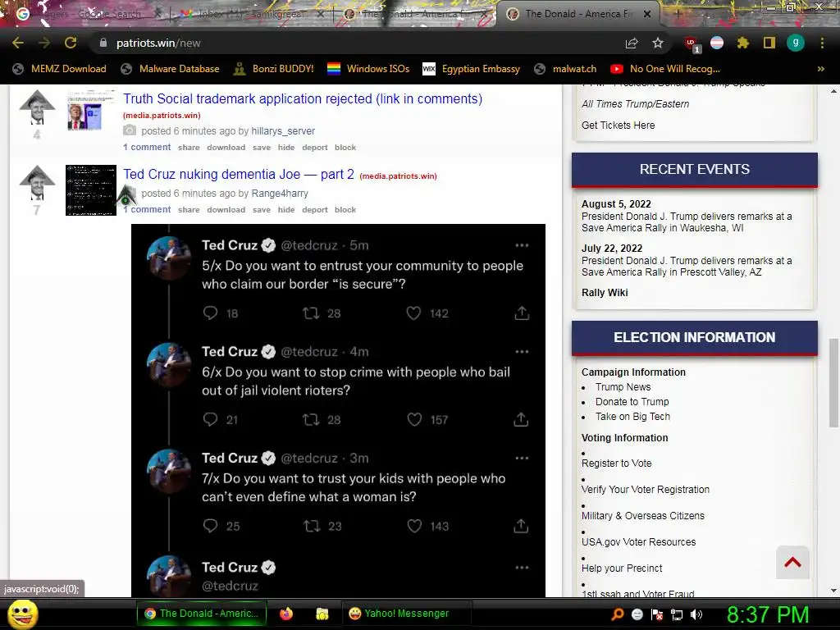The width and height of the screenshot is (840, 630).
Task: Open the Bonzi BUDDY! bookmark
Action: pos(274,69)
